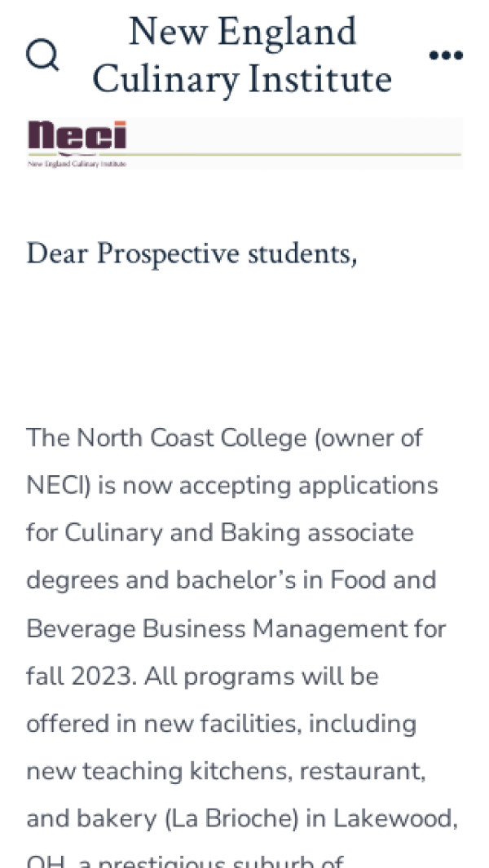This screenshot has height=868, width=489.
Task: Click the small caption under NECI logo
Action: 77,163
